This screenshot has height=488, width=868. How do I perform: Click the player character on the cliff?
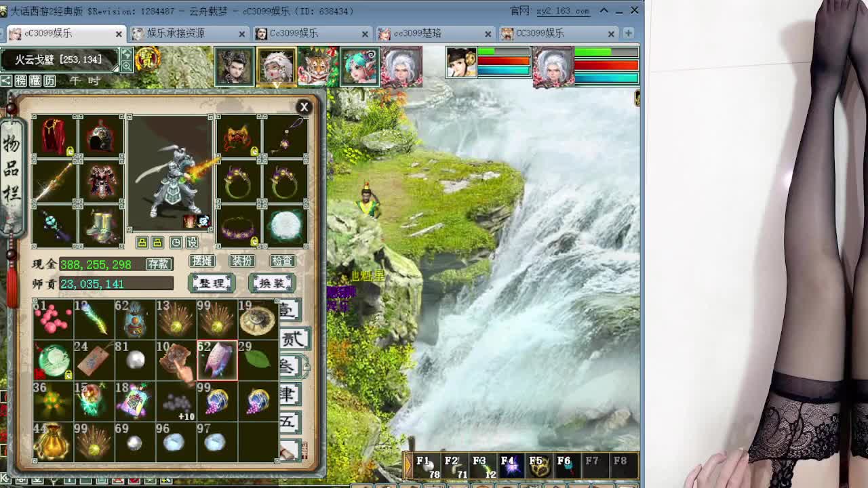[x=368, y=200]
